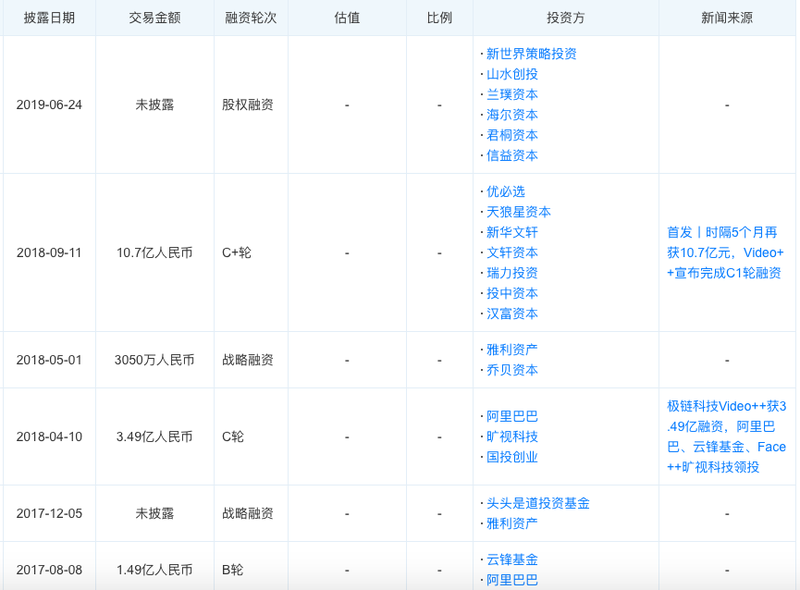Click the 股权融资 round cell
Viewport: 800px width, 590px height.
coord(247,105)
